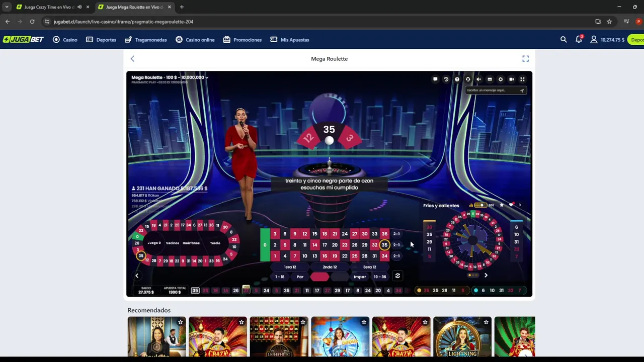Contact support via headset icon
644x362 pixels.
468,79
